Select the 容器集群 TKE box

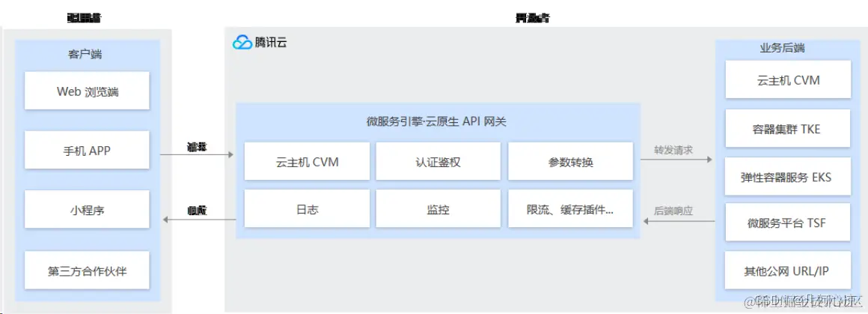pyautogui.click(x=788, y=128)
